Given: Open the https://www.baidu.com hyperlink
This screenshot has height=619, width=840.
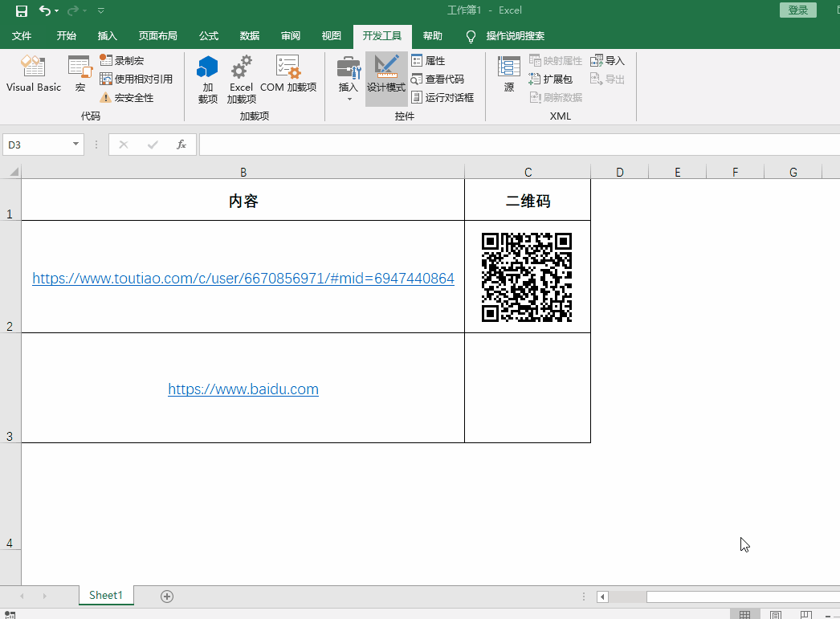Looking at the screenshot, I should [243, 389].
